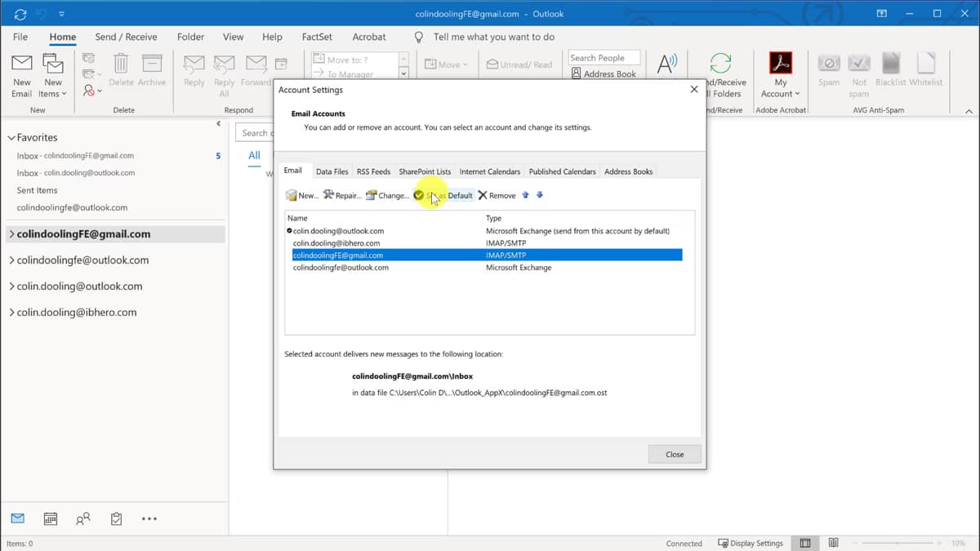Switch to RSS Feeds tab
Viewport: 980px width, 551px height.
coord(373,171)
